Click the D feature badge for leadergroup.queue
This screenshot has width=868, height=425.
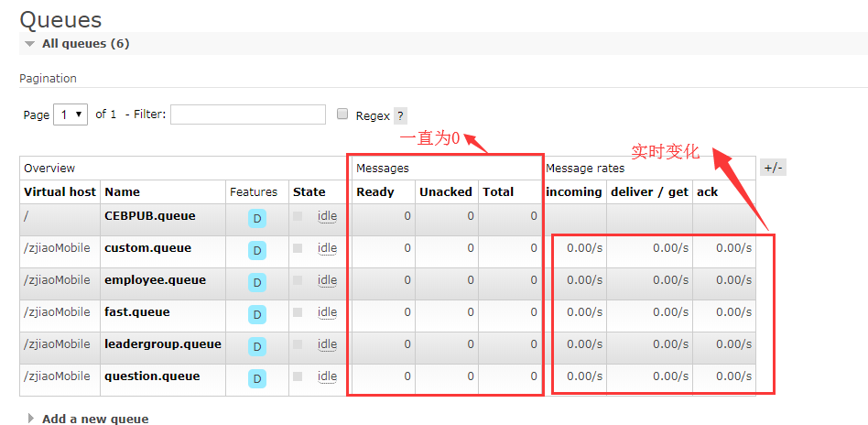[257, 347]
